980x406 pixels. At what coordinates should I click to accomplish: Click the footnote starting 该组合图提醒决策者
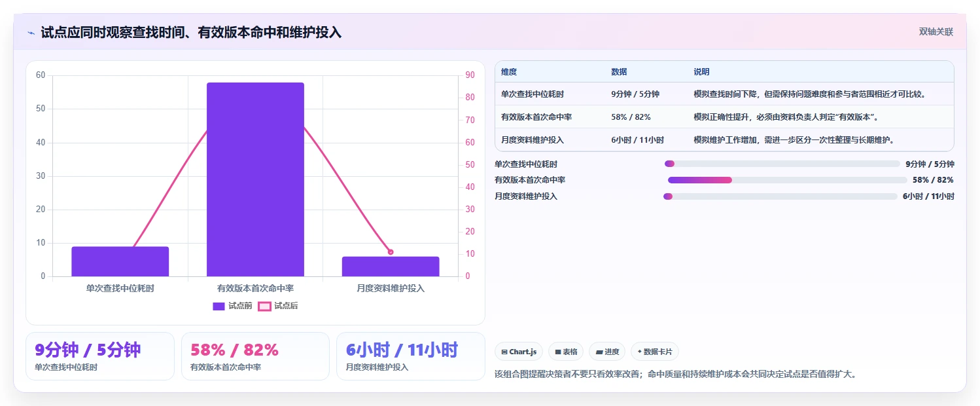[x=676, y=375]
